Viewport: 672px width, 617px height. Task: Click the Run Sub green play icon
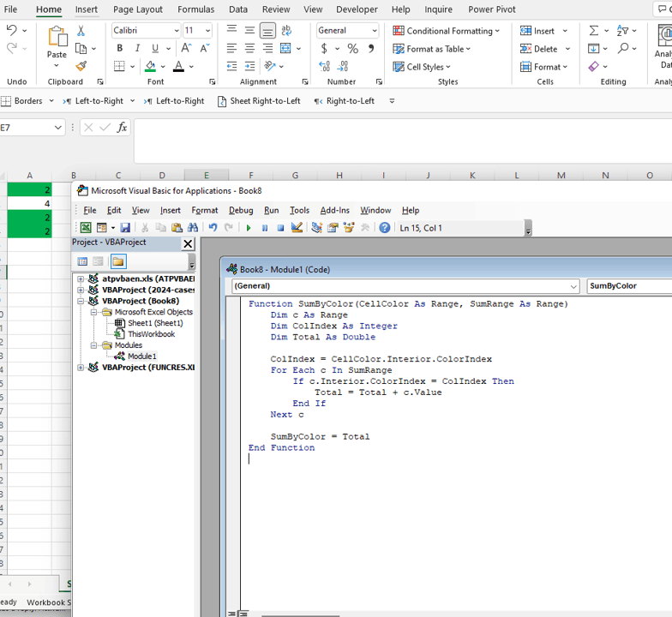pyautogui.click(x=249, y=228)
